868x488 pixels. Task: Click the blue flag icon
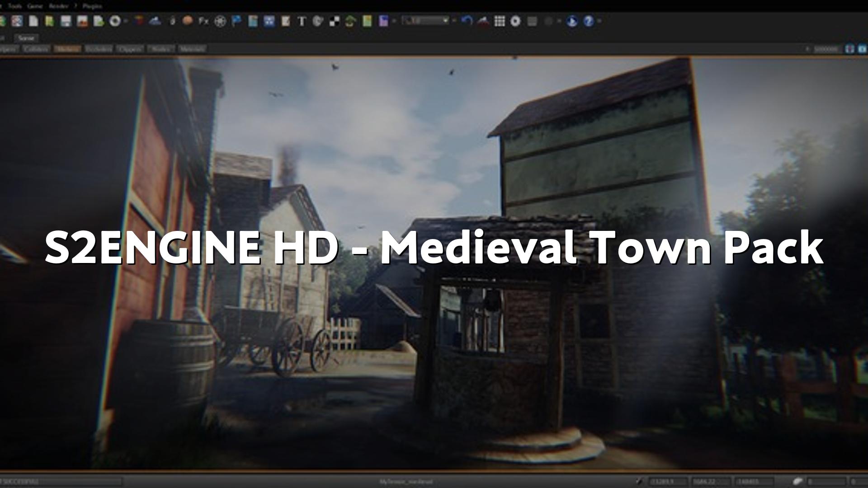coord(236,21)
